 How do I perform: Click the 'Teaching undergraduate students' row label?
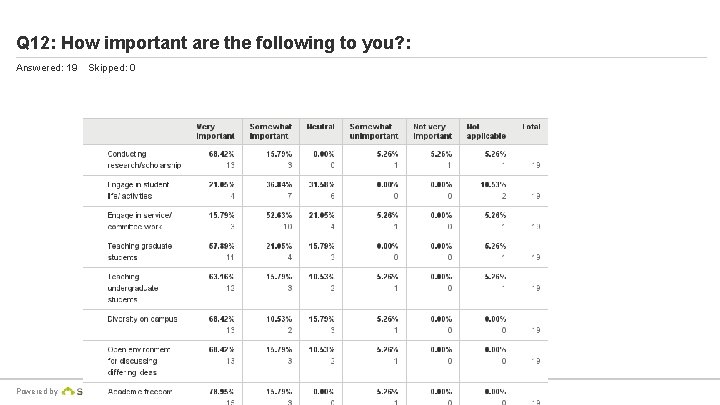[x=138, y=287]
